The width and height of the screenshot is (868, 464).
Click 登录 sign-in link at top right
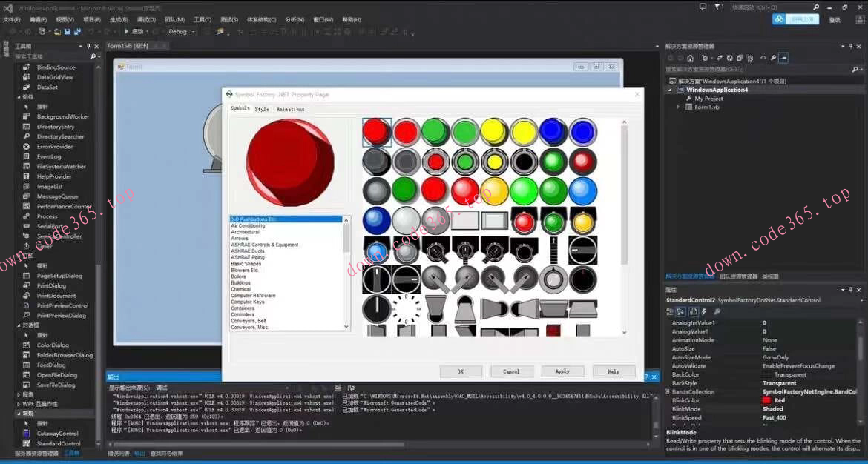click(x=835, y=20)
